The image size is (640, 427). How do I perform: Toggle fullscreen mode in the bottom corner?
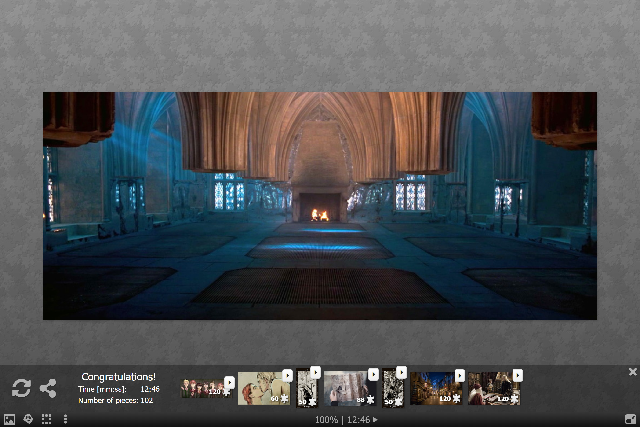pyautogui.click(x=631, y=419)
